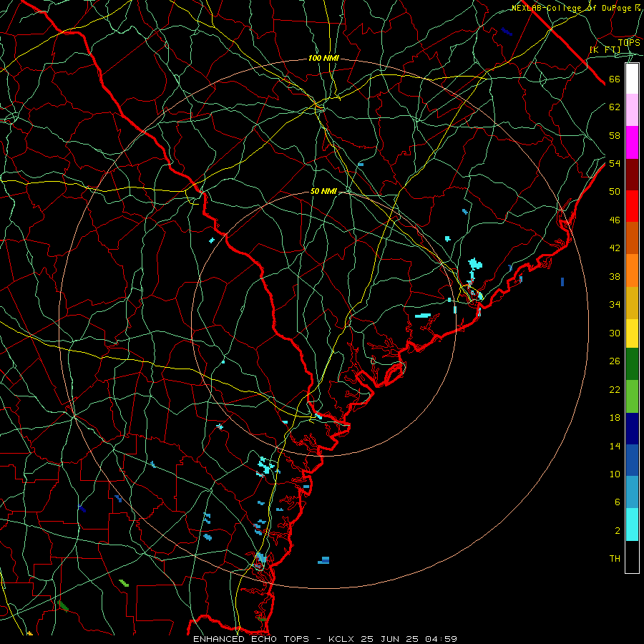
Task: Click the [K FT] units label
Action: click(605, 49)
